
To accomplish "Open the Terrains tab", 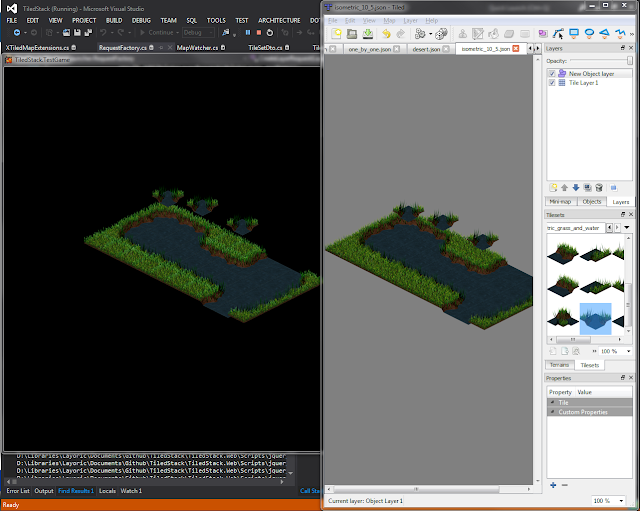I will point(560,365).
